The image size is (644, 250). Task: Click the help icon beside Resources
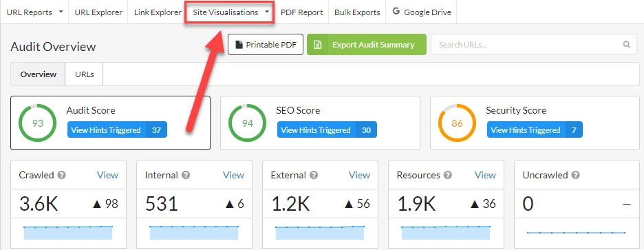tap(448, 175)
